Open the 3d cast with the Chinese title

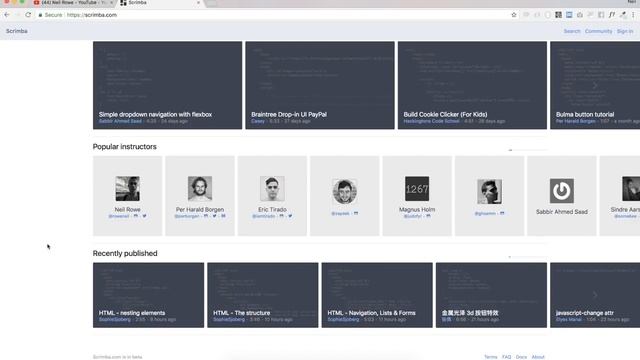click(491, 295)
